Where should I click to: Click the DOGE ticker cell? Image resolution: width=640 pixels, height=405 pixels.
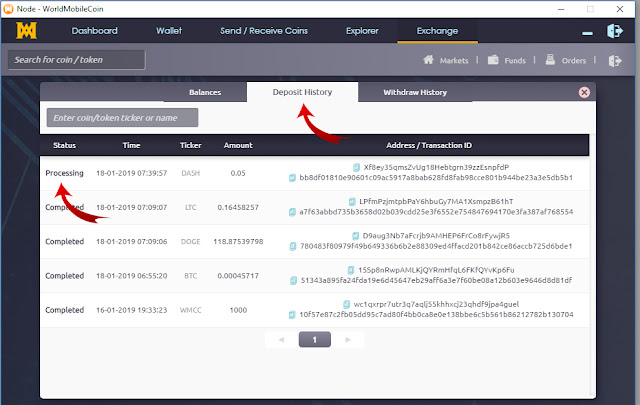191,242
